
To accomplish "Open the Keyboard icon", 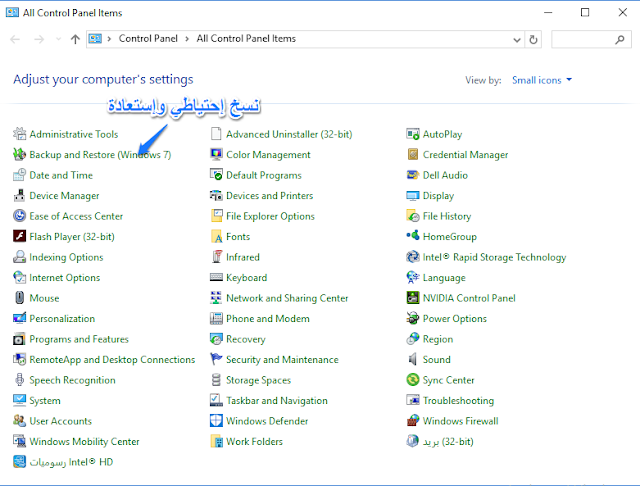I will pos(216,277).
